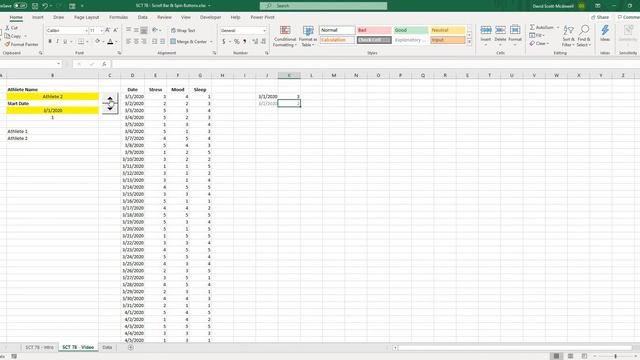Image resolution: width=640 pixels, height=360 pixels.
Task: Click Increase Decimal icon
Action: point(255,41)
